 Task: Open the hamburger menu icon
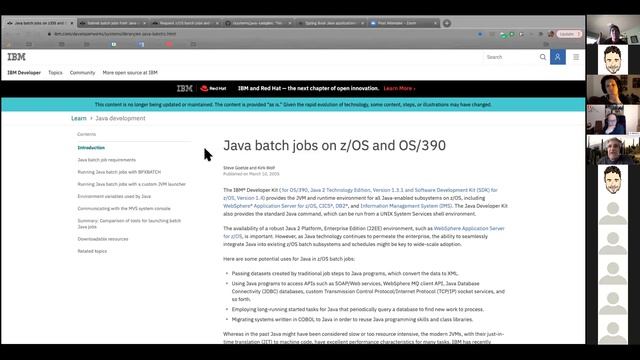click(x=576, y=57)
